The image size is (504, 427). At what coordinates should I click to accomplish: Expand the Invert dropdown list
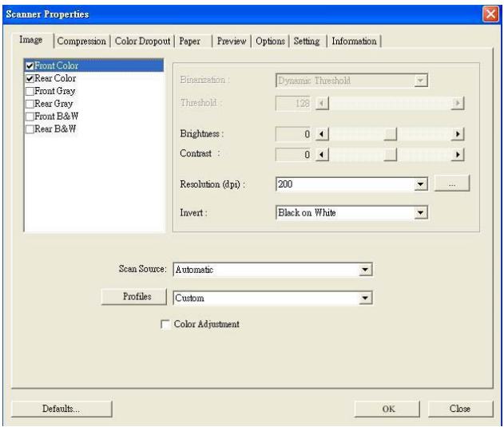421,212
